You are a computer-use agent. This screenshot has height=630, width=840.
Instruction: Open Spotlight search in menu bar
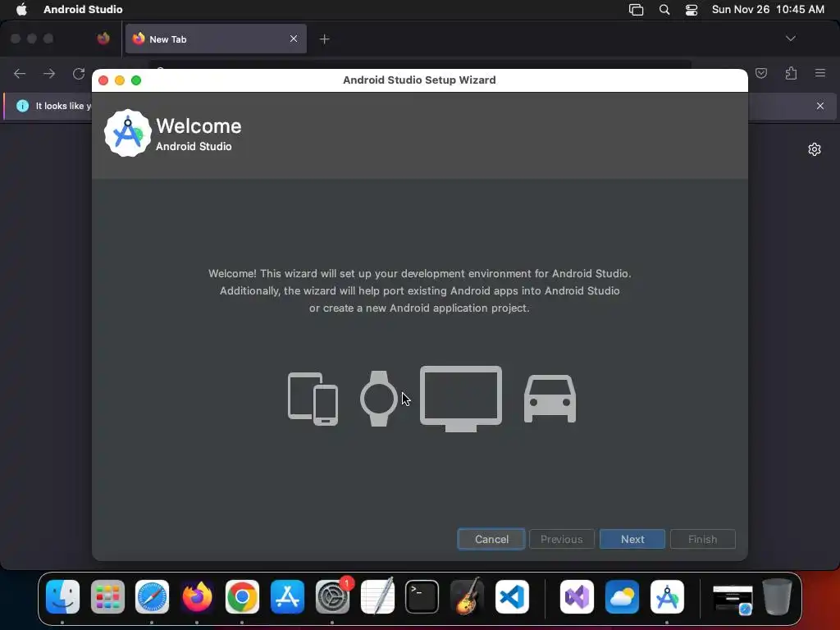[x=664, y=10]
